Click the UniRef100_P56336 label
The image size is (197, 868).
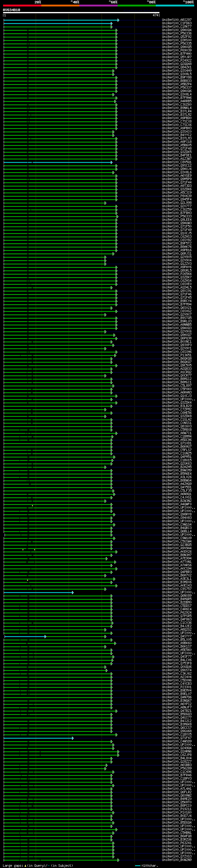(177, 34)
